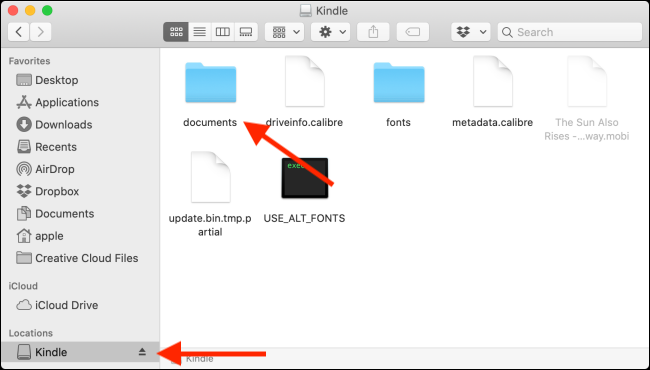The image size is (650, 370).
Task: Close the Kindle Finder window
Action: [x=13, y=10]
